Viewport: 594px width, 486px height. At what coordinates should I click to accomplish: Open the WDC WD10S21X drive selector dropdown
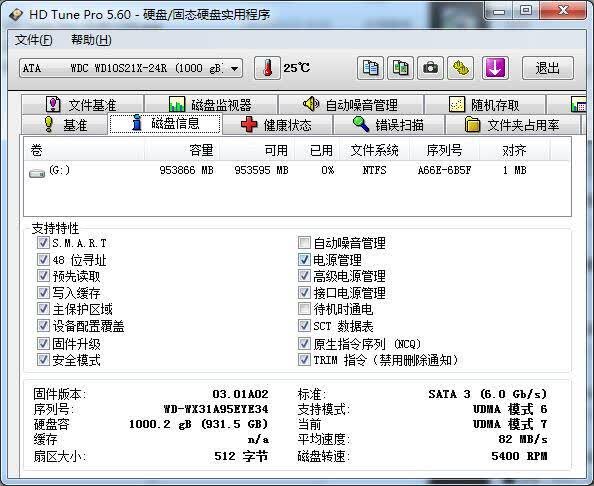click(x=131, y=68)
